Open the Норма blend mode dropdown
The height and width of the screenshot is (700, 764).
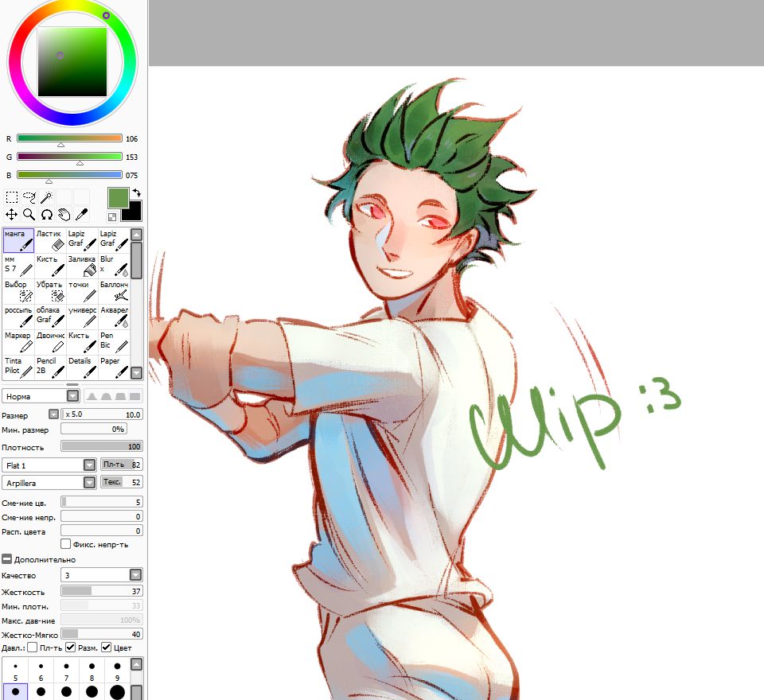point(72,396)
